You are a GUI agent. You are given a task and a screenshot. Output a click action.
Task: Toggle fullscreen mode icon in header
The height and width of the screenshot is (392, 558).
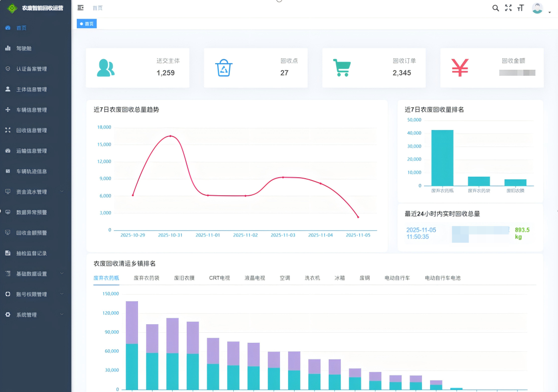[x=508, y=8]
